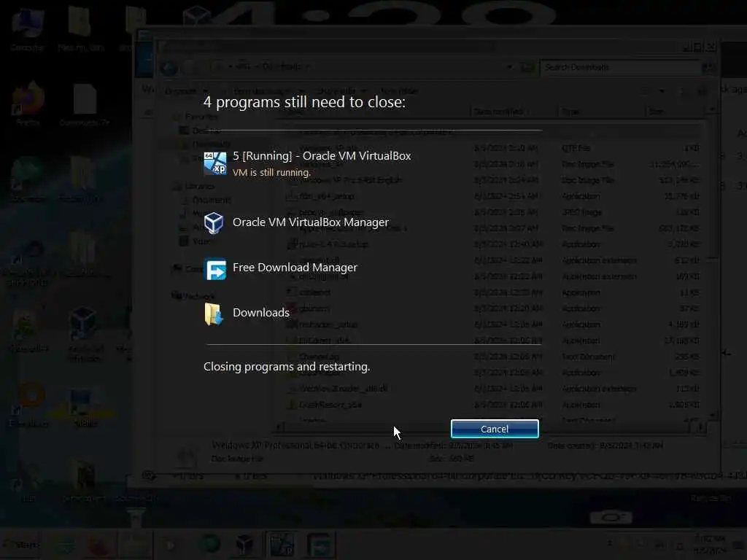Select the Downloads folder icon in the list
The height and width of the screenshot is (560, 747).
pyautogui.click(x=214, y=314)
